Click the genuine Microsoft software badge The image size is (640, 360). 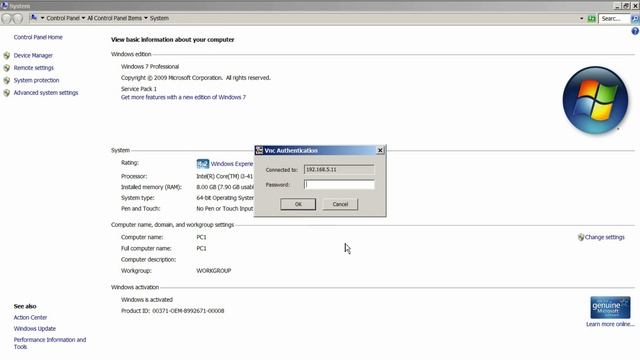pos(610,307)
